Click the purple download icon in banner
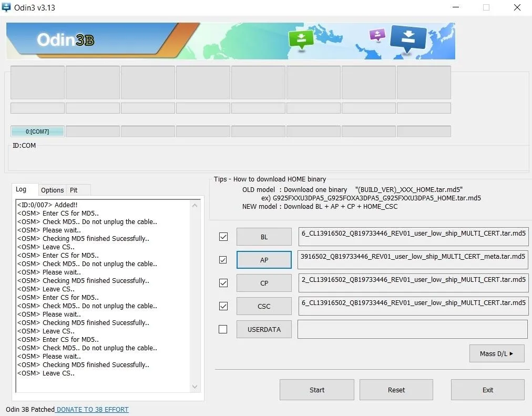This screenshot has height=416, width=532. 377,35
